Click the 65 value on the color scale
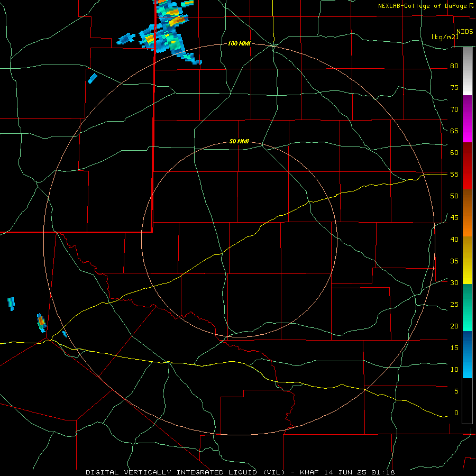The height and width of the screenshot is (476, 476). [454, 131]
